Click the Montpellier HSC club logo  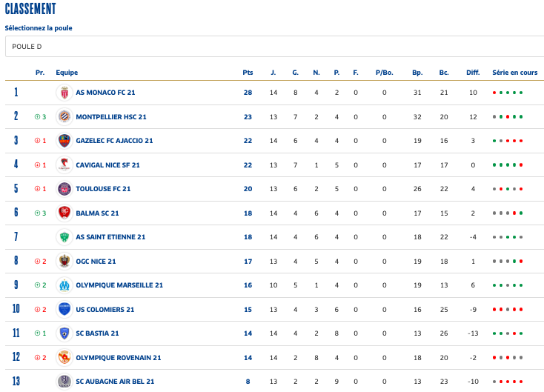(x=64, y=117)
